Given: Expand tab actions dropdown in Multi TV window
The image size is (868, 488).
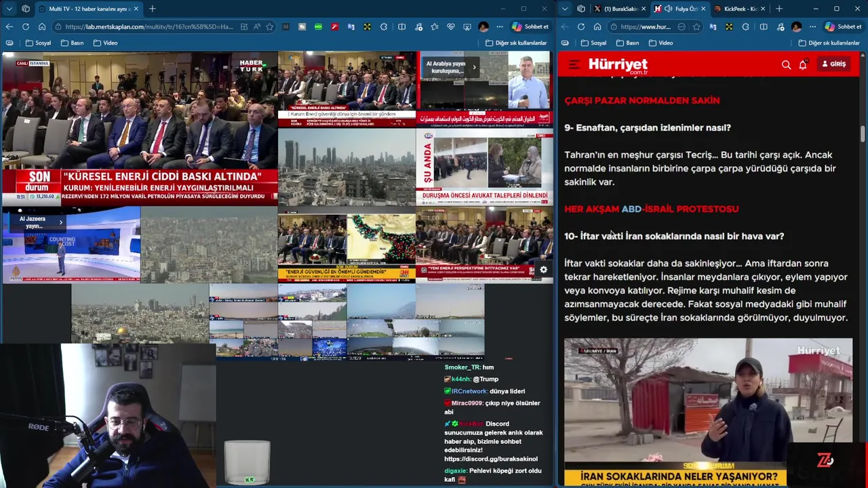Looking at the screenshot, I should tap(9, 9).
